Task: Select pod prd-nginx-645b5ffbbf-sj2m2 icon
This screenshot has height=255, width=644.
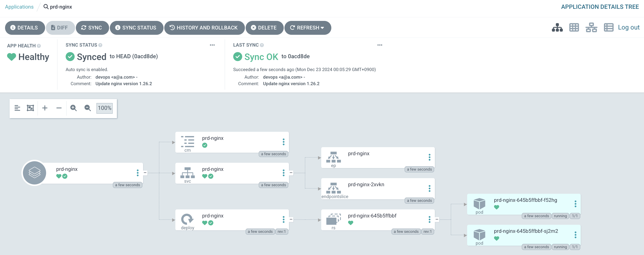Action: click(479, 235)
